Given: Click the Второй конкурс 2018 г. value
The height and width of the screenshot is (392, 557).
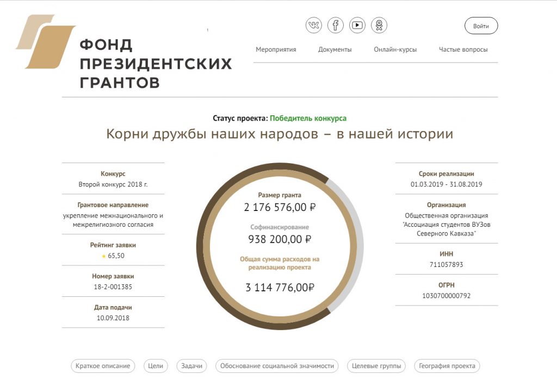Looking at the screenshot, I should pyautogui.click(x=113, y=184).
